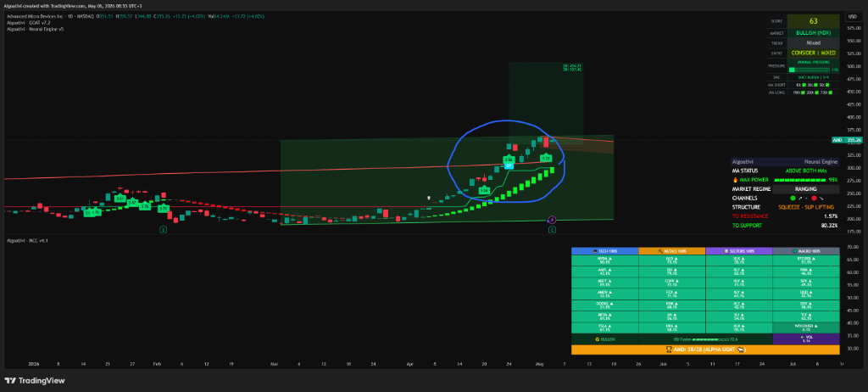Click the globe icon in MACRO header
This screenshot has width=868, height=392.
click(795, 251)
